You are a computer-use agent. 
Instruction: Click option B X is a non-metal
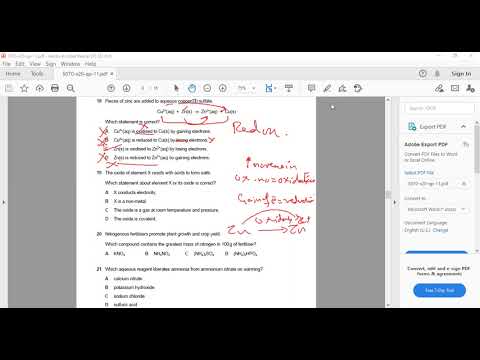[x=126, y=201]
